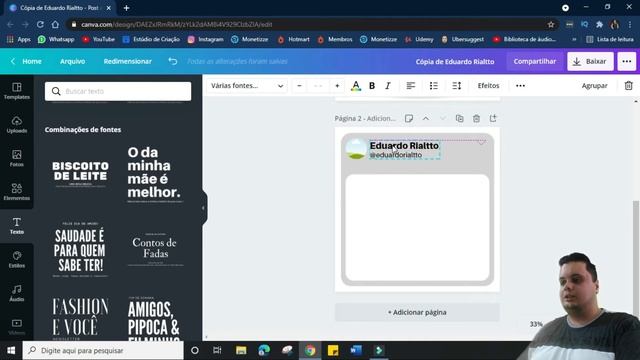Duplicate Página 2
The image size is (640, 360).
point(460,118)
